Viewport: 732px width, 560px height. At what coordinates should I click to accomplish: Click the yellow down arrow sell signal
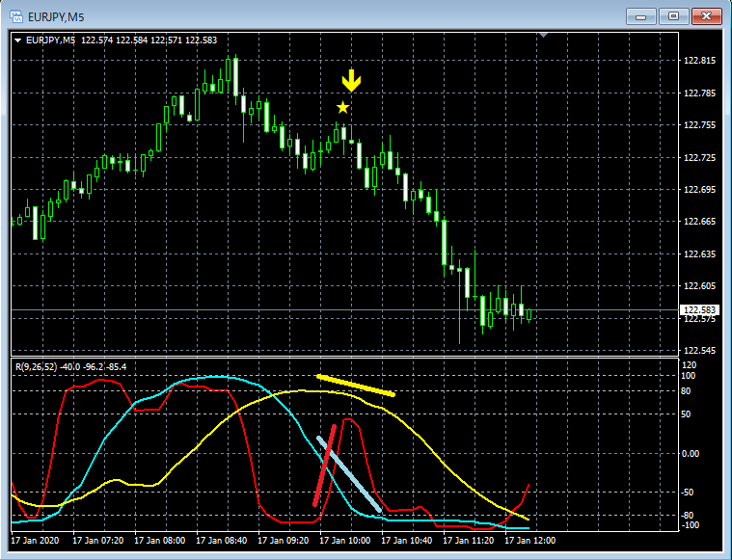(x=351, y=81)
